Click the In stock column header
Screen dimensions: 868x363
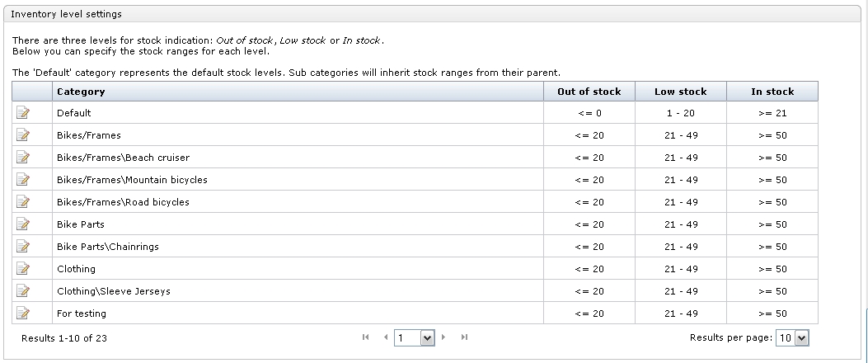pos(772,92)
